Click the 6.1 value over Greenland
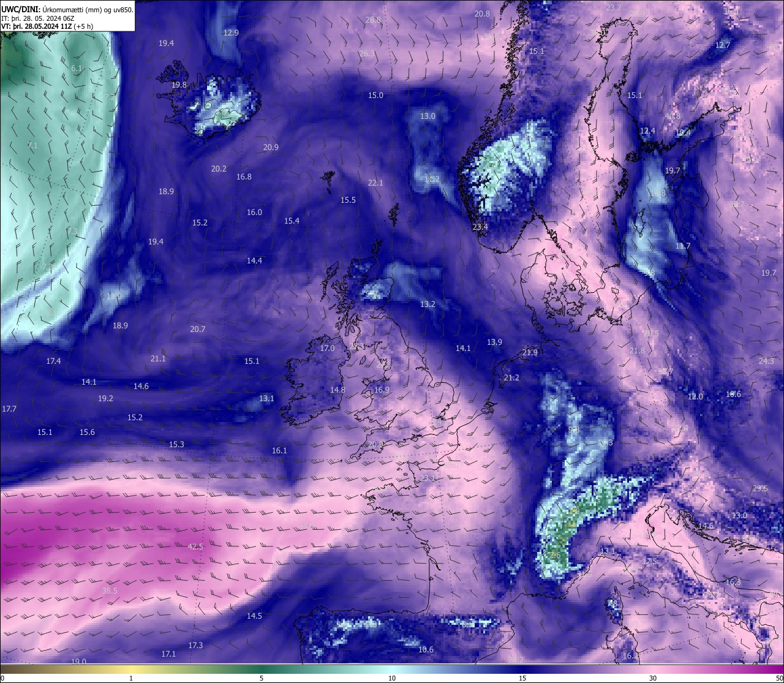This screenshot has height=683, width=784. [x=77, y=68]
